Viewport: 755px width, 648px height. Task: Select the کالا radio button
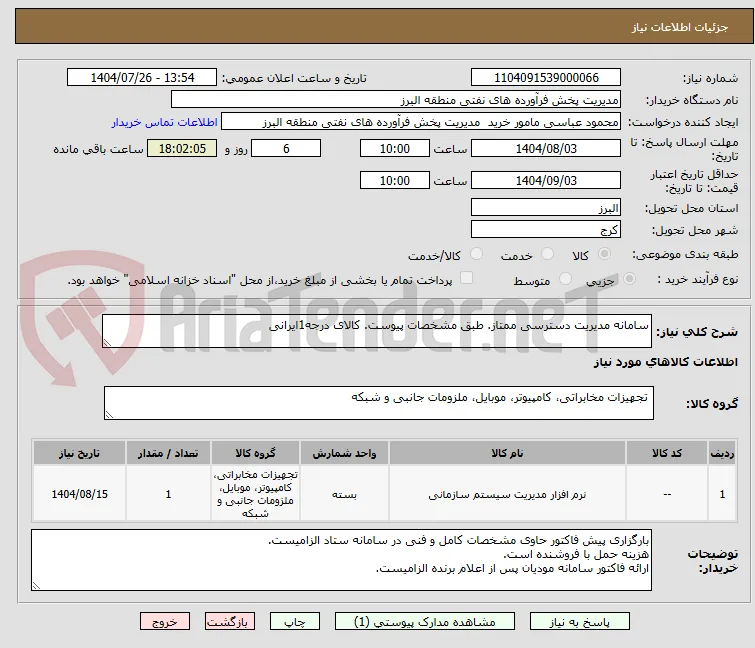[604, 254]
